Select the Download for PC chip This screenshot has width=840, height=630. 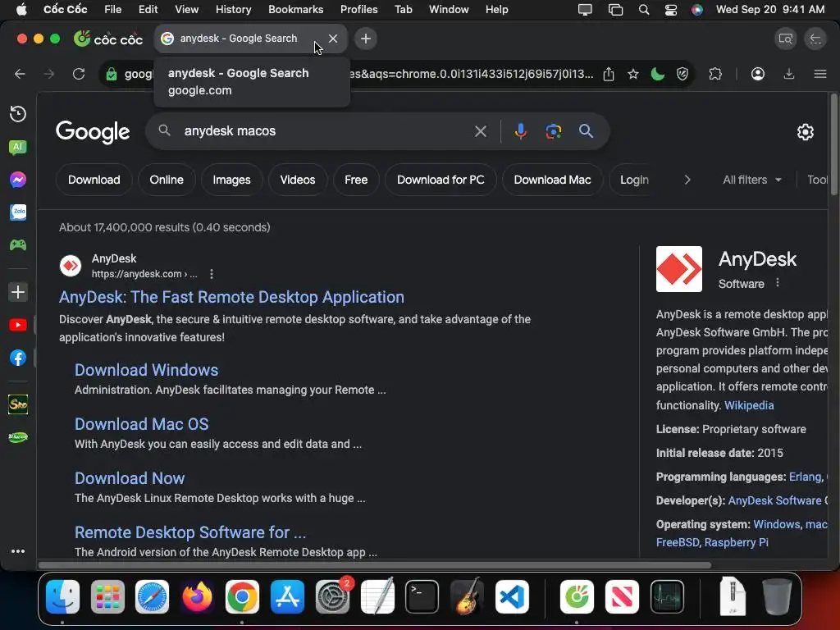[441, 180]
